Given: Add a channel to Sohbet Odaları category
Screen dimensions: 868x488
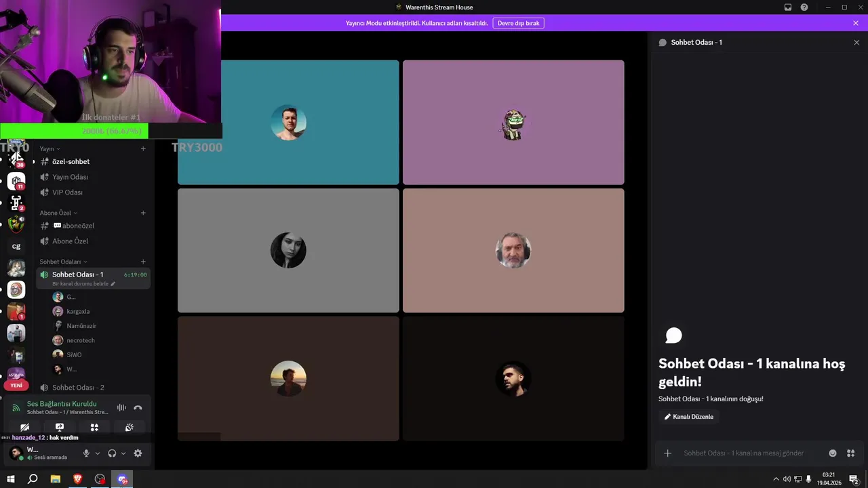Looking at the screenshot, I should coord(143,262).
